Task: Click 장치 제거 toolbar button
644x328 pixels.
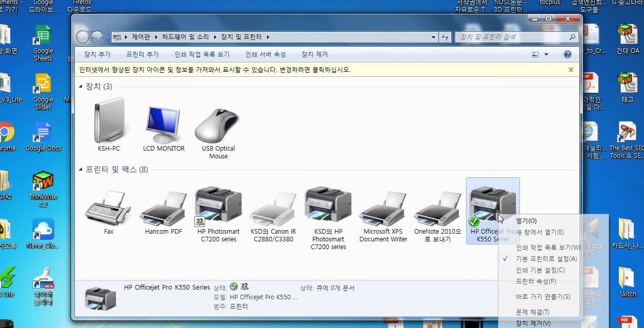Action: pyautogui.click(x=314, y=54)
